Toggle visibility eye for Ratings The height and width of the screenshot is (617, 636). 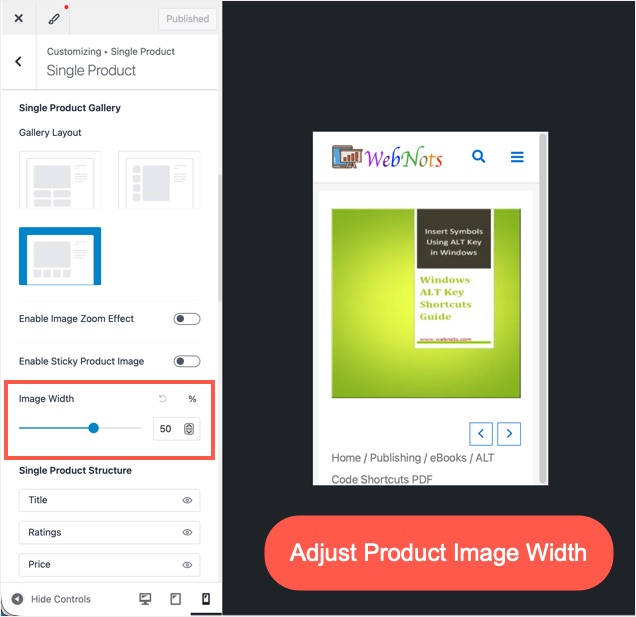click(187, 532)
